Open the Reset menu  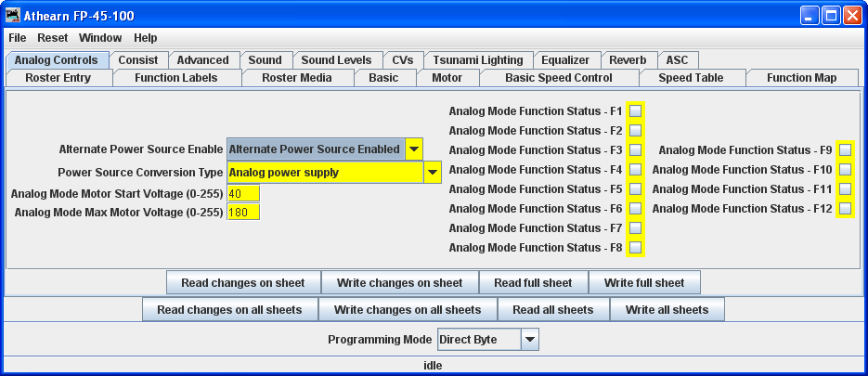click(52, 38)
